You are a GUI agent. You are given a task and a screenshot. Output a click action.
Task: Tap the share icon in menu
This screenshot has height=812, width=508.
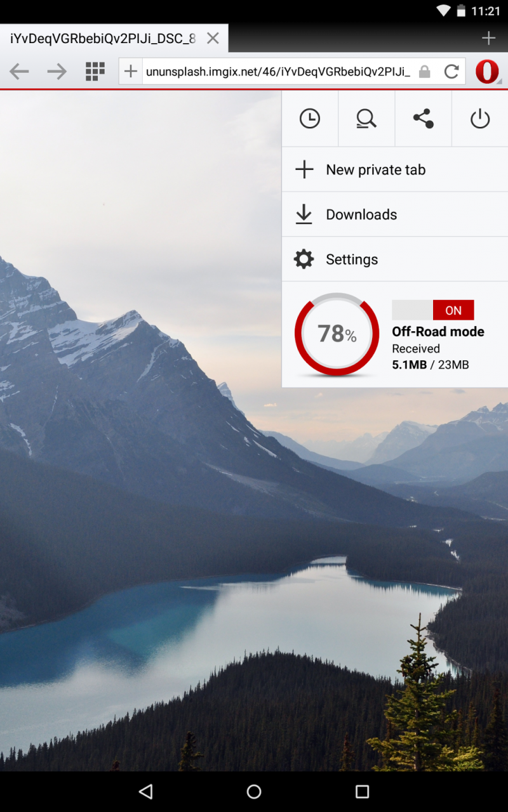coord(423,119)
